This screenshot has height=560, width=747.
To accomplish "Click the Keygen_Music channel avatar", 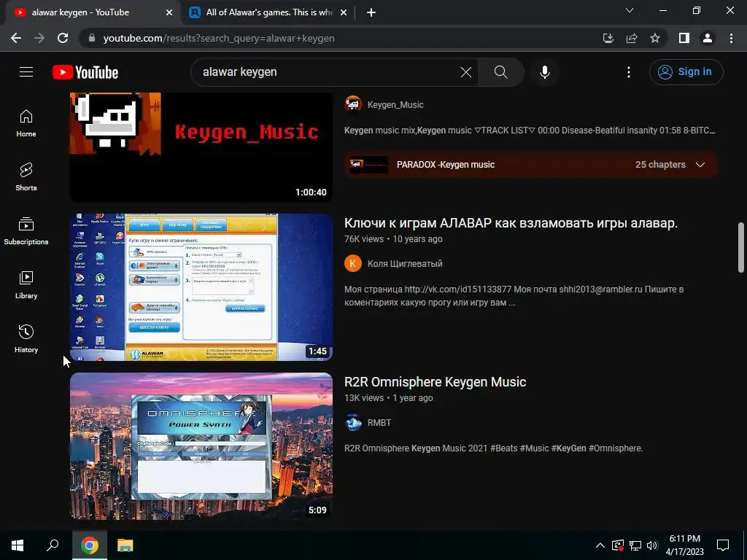I will 353,104.
